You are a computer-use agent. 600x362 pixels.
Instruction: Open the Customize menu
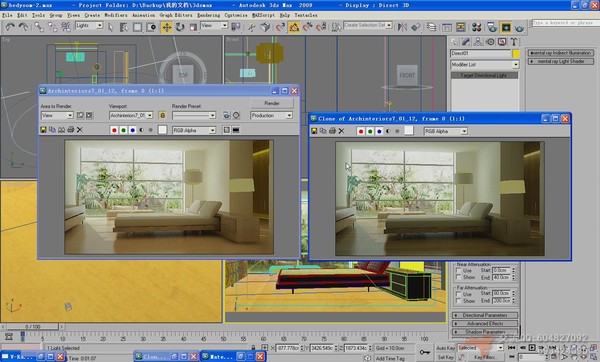click(236, 15)
